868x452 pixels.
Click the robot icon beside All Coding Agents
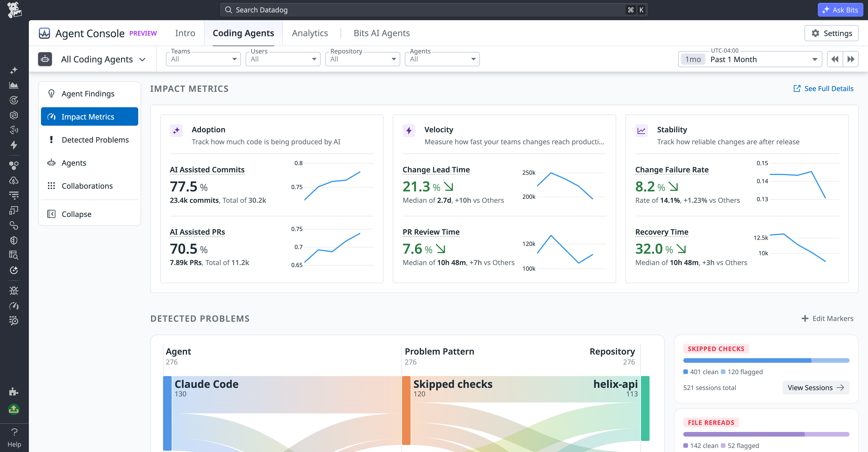(45, 59)
